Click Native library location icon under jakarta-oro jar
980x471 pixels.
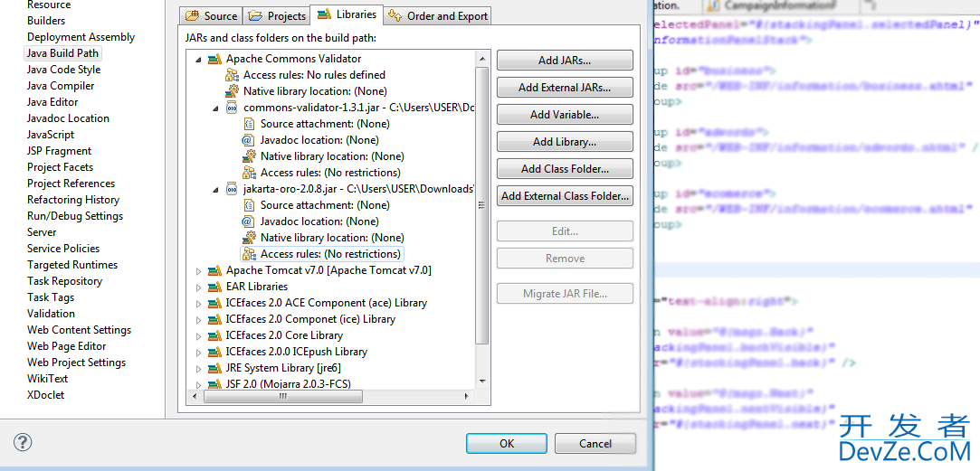pos(249,238)
